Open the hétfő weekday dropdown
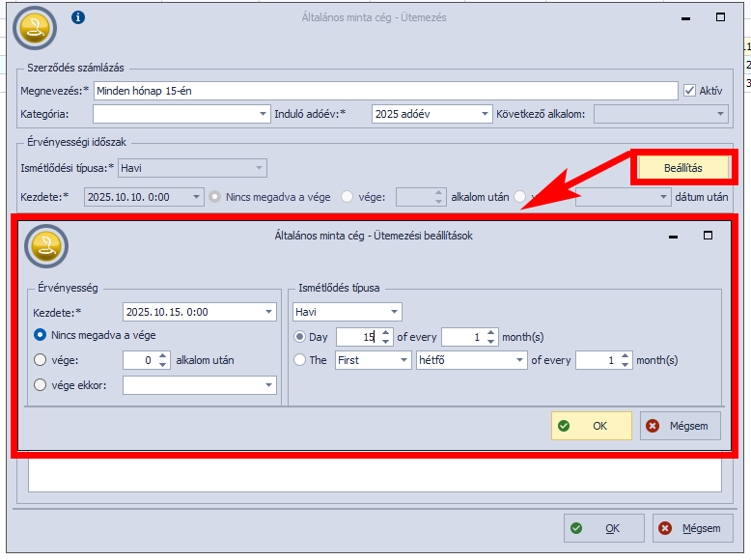The width and height of the screenshot is (751, 560). click(x=519, y=360)
